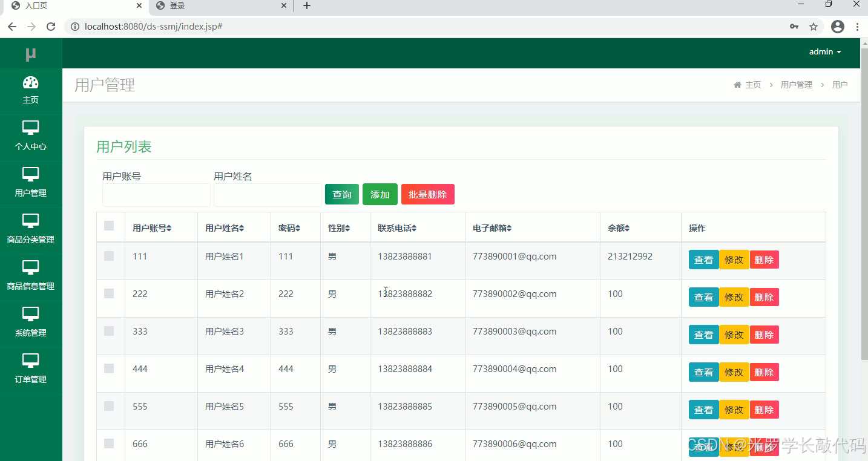Check the row for user 111
The width and height of the screenshot is (868, 461).
point(109,256)
